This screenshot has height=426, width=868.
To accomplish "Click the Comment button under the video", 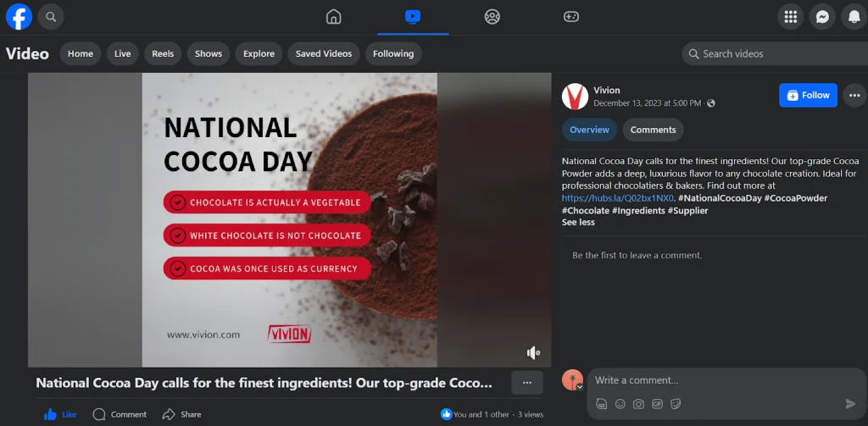I will (120, 414).
